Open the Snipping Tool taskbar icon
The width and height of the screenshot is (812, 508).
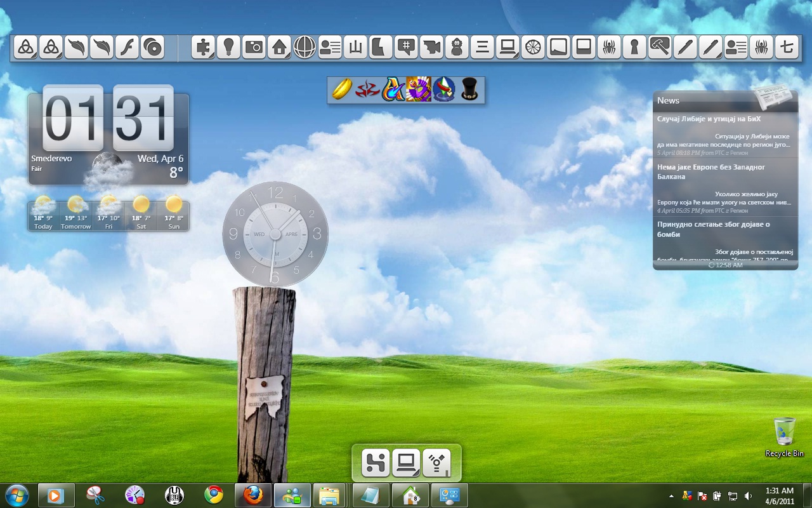click(x=96, y=495)
